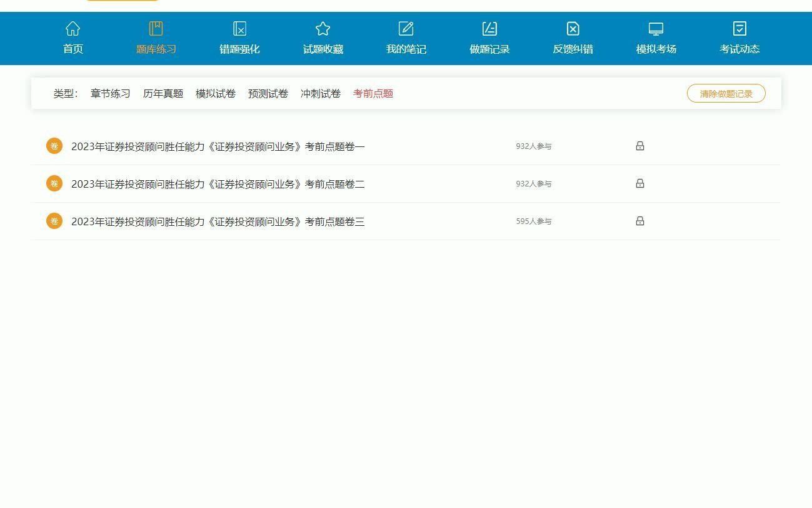
Task: Open the 我的笔记 menu label
Action: point(406,49)
